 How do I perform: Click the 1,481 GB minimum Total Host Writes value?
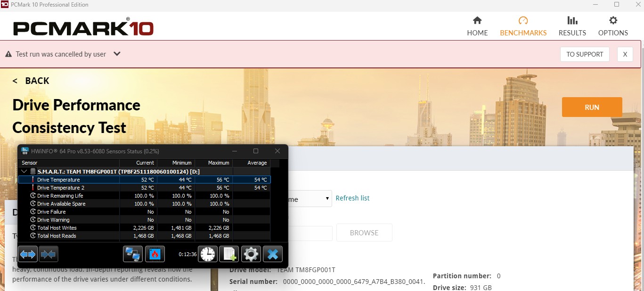181,228
